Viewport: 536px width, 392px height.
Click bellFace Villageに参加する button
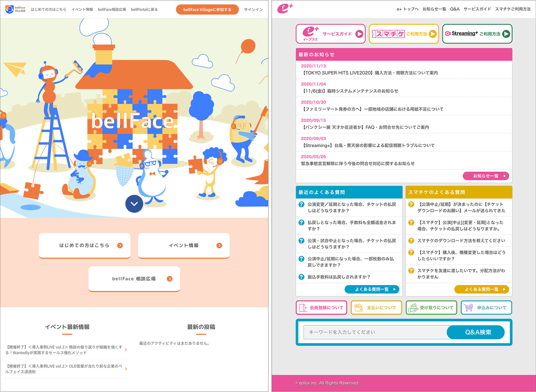tap(207, 10)
